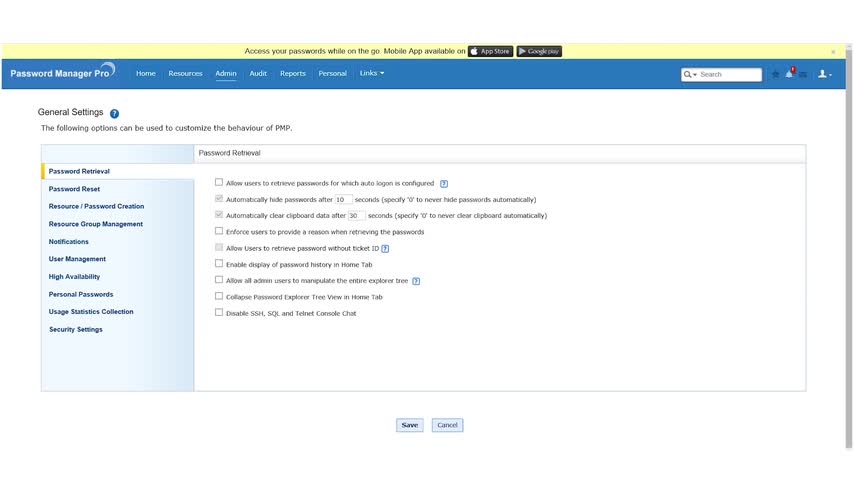
Task: Open the user account menu icon
Action: pyautogui.click(x=825, y=74)
